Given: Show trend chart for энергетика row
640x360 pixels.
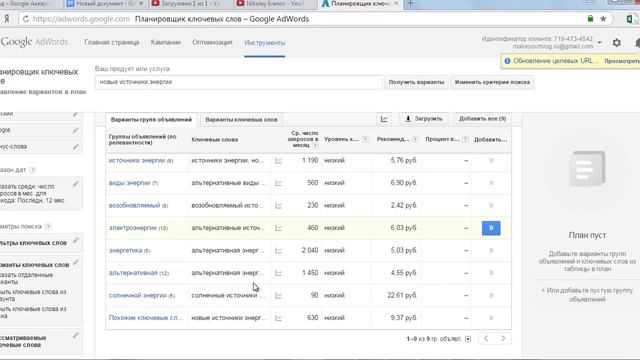Looking at the screenshot, I should 278,251.
